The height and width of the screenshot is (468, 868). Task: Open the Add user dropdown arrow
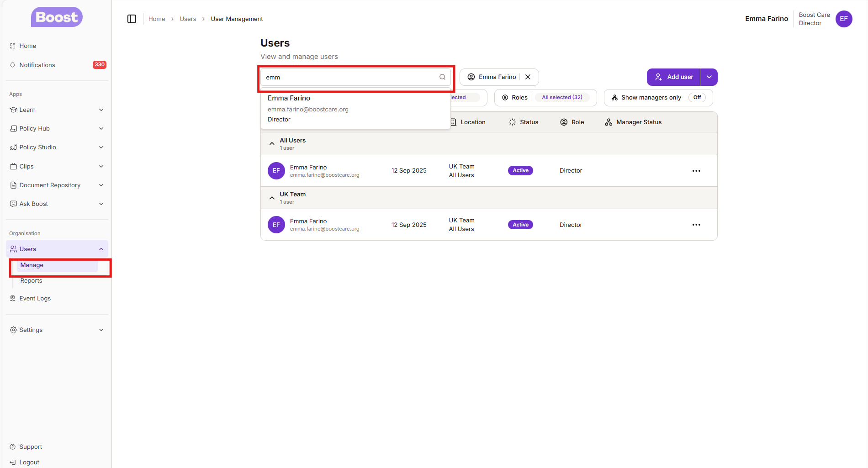tap(709, 77)
